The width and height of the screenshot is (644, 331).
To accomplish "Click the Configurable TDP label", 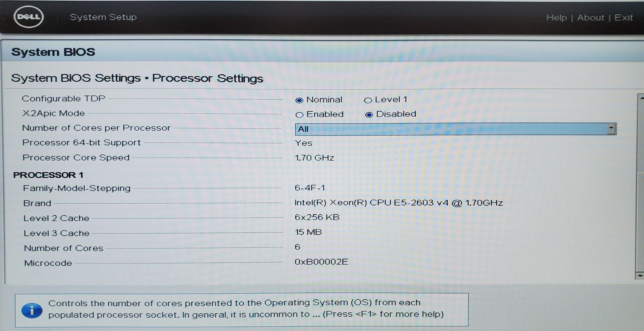I will click(x=64, y=98).
